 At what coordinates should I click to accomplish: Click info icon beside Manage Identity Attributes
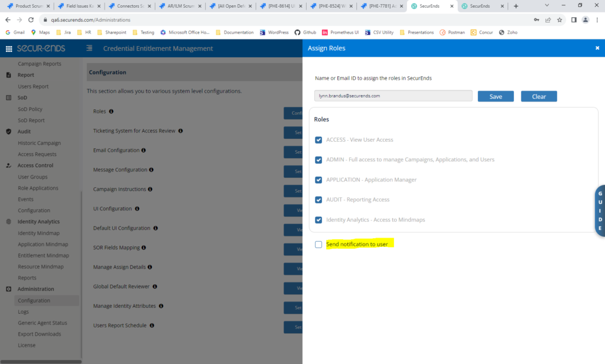(161, 306)
